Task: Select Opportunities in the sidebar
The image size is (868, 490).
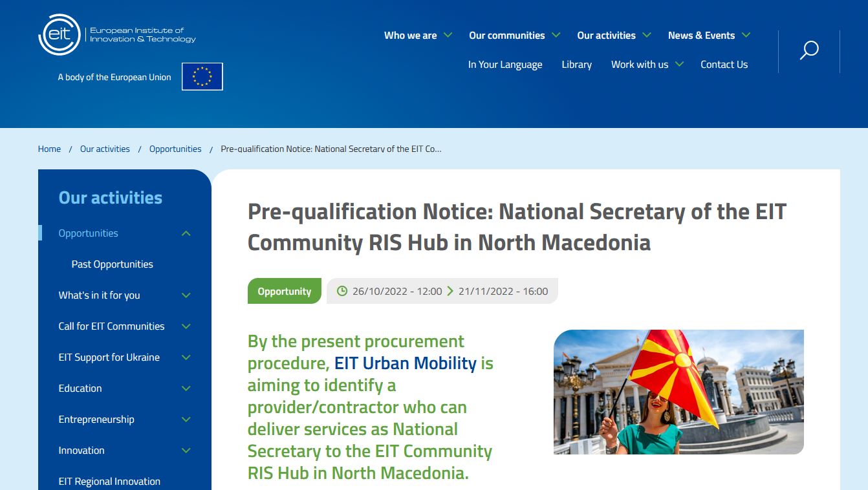Action: coord(89,233)
